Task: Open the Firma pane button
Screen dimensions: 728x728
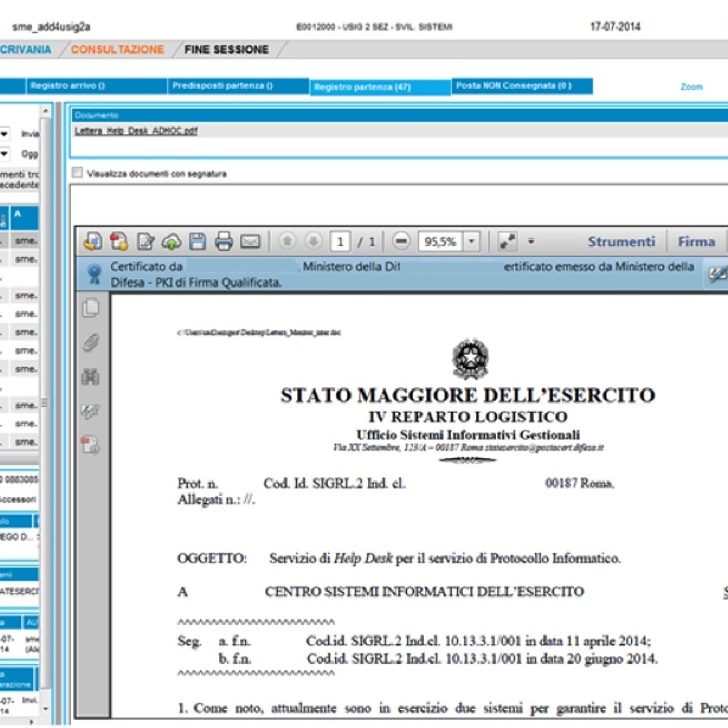Action: [696, 241]
